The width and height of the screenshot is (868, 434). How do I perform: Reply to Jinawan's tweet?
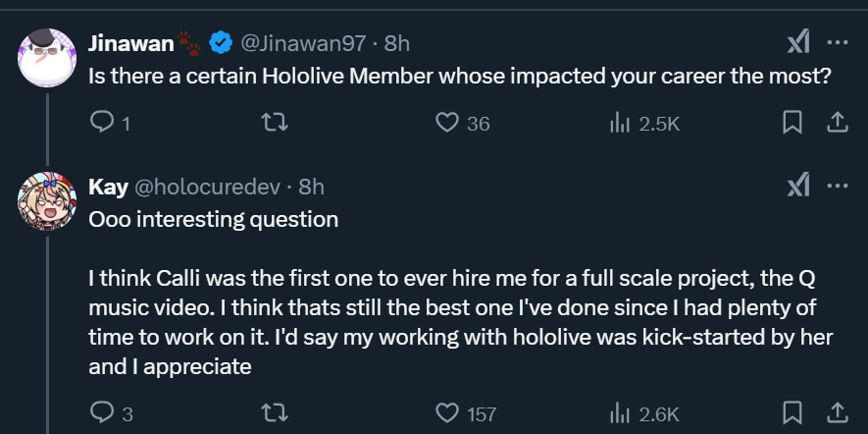102,123
